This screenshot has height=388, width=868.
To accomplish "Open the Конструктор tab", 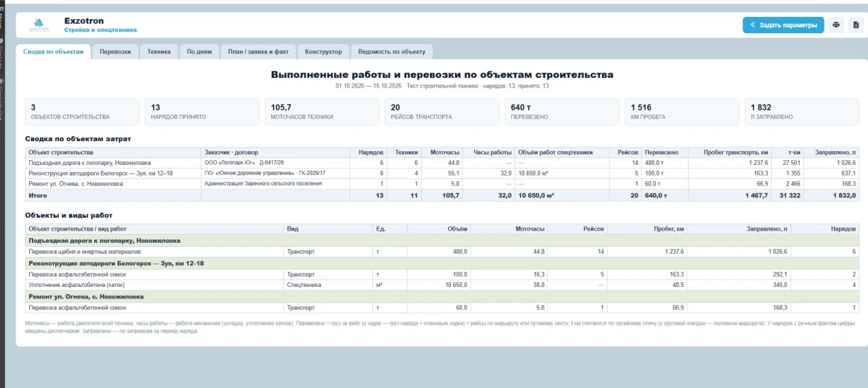I will 323,52.
